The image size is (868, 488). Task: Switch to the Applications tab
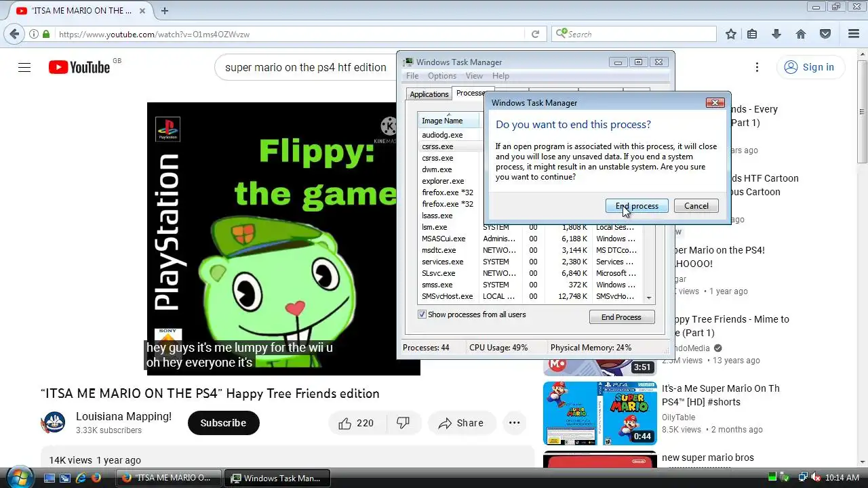point(429,94)
